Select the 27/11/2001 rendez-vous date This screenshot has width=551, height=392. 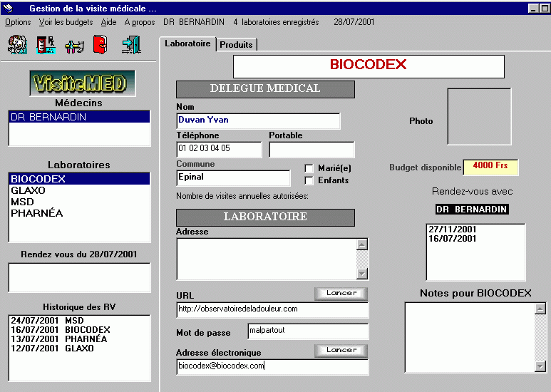(x=475, y=229)
